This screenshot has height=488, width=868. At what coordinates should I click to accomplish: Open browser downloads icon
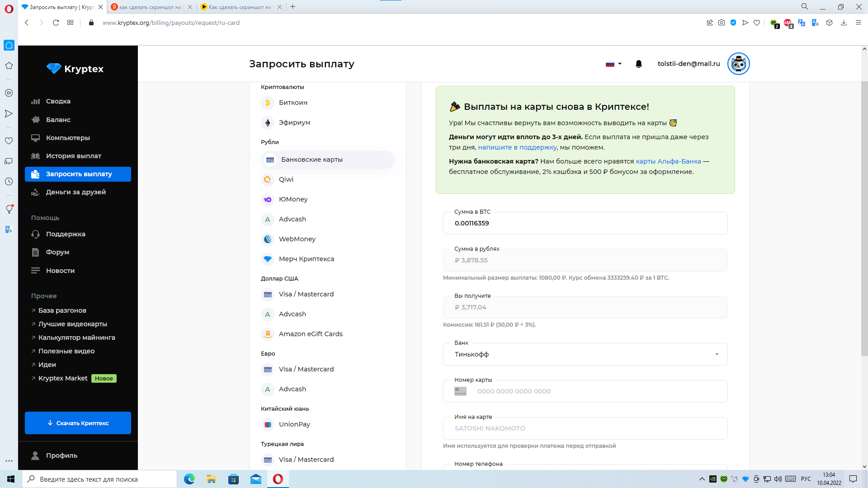844,23
